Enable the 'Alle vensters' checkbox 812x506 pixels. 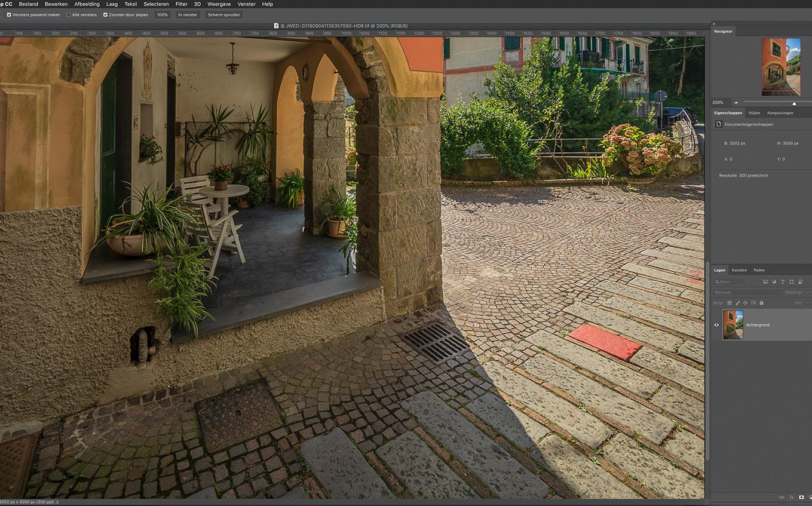click(69, 14)
